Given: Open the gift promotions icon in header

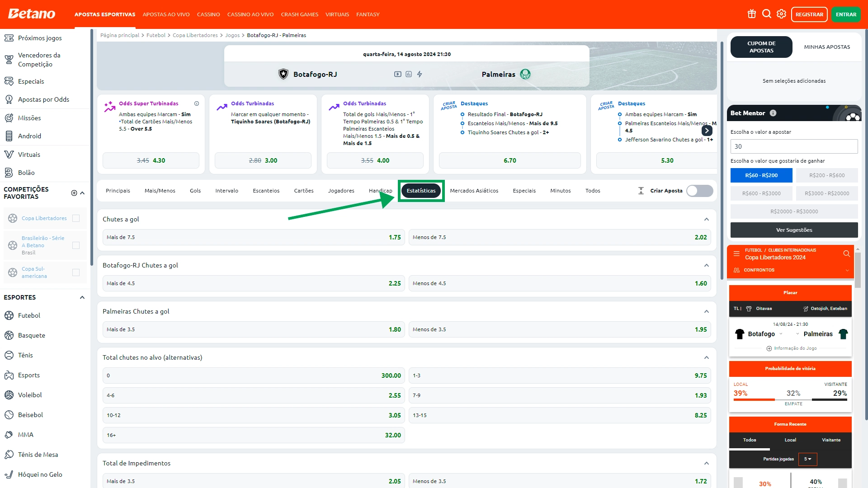Looking at the screenshot, I should pos(752,14).
